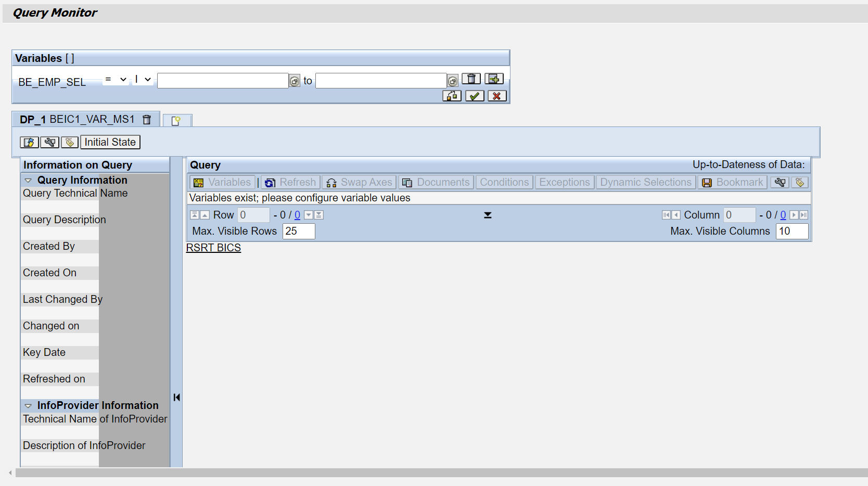This screenshot has height=486, width=868.
Task: Open the Variables toolbar button
Action: (x=223, y=182)
